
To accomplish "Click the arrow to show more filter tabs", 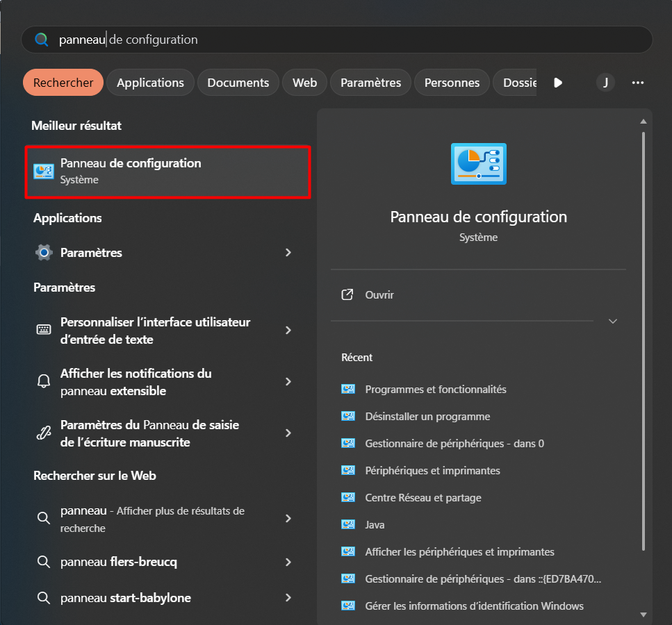I will (557, 83).
